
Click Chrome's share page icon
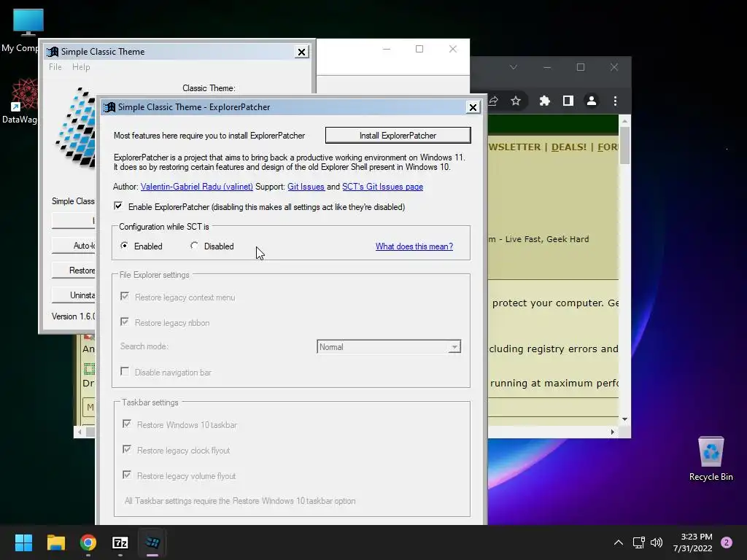click(x=494, y=101)
